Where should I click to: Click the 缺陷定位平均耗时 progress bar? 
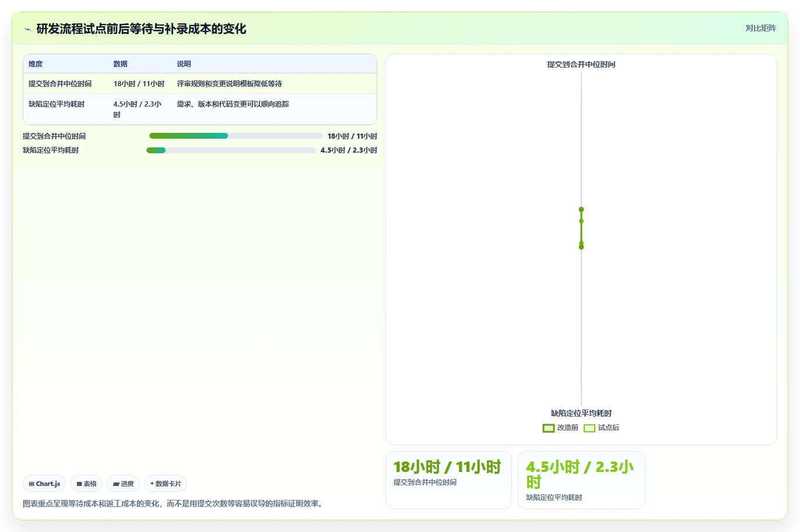coord(231,150)
